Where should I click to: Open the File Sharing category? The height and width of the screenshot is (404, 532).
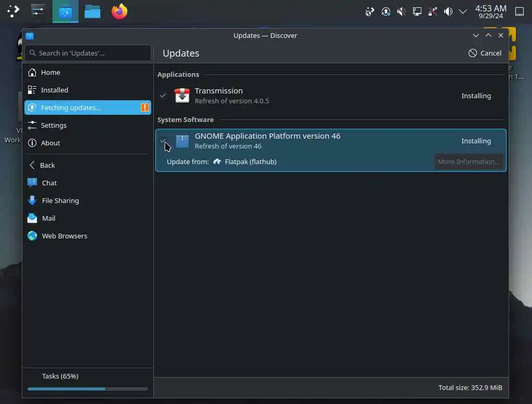click(87, 200)
